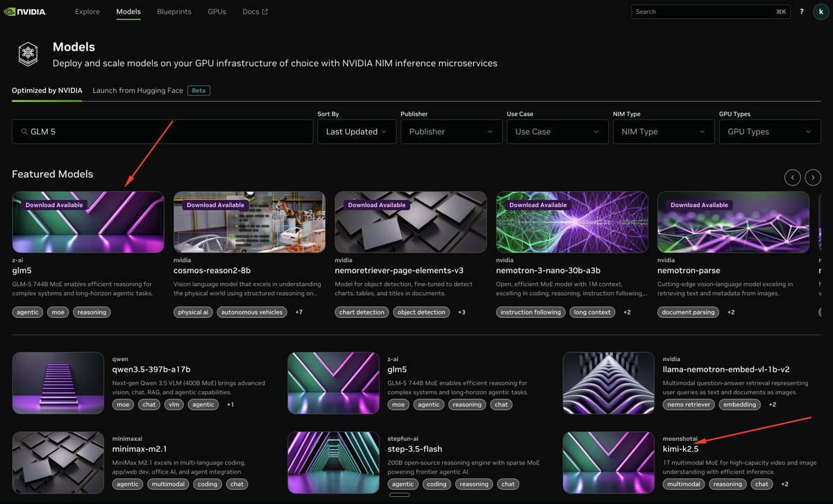The image size is (833, 504).
Task: Click the nemotron-3-nano-30b-a3b title
Action: [548, 271]
